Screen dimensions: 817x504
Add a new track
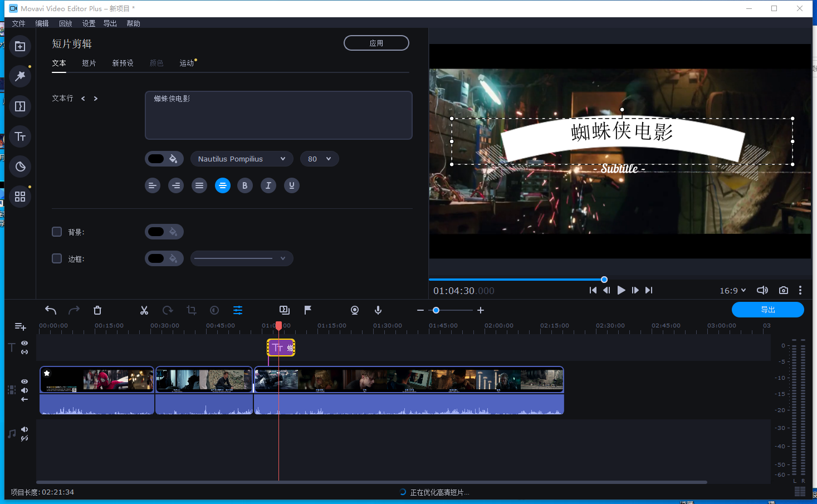point(20,326)
